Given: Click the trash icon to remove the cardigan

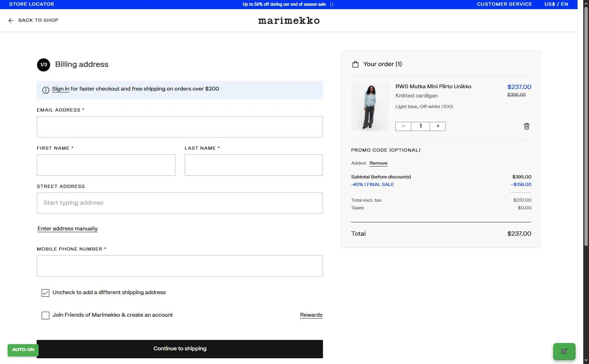Looking at the screenshot, I should click(x=526, y=126).
